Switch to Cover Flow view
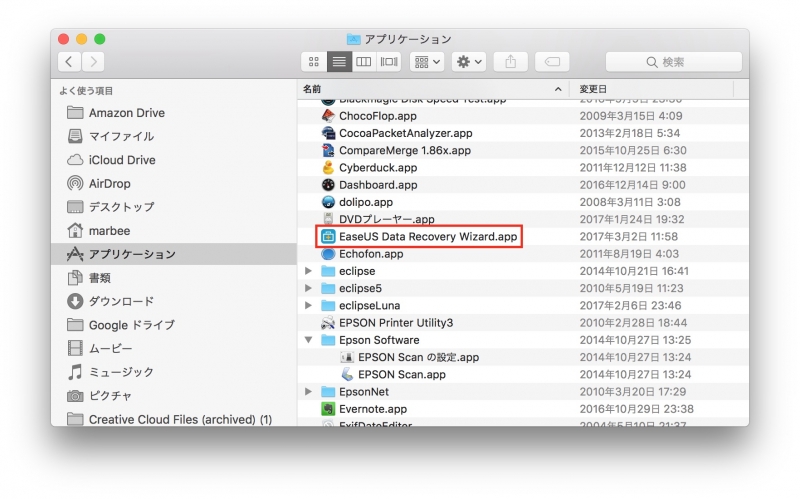This screenshot has width=800, height=499. click(389, 62)
